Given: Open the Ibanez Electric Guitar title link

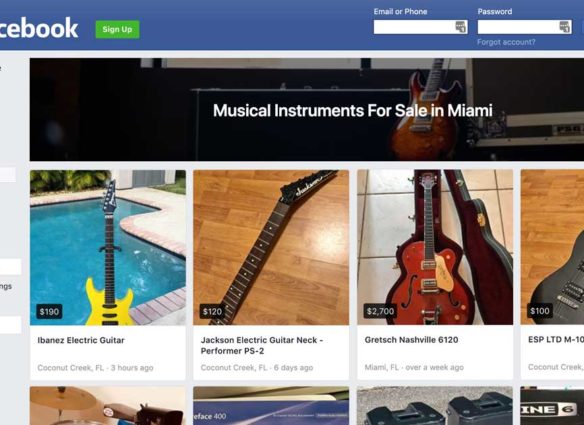Looking at the screenshot, I should pos(81,340).
